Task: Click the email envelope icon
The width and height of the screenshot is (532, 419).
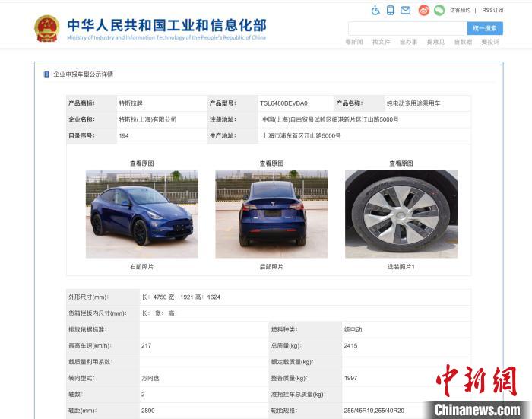Action: 405,11
